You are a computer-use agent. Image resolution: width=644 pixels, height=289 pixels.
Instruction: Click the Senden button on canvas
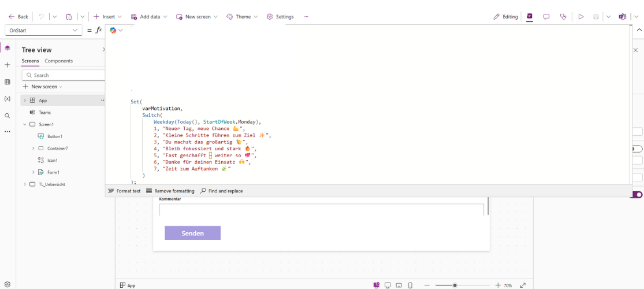point(192,233)
